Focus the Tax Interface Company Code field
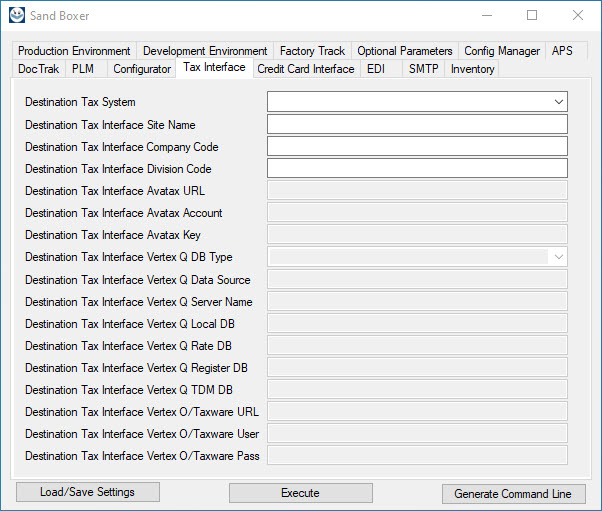The image size is (602, 511). tap(417, 146)
